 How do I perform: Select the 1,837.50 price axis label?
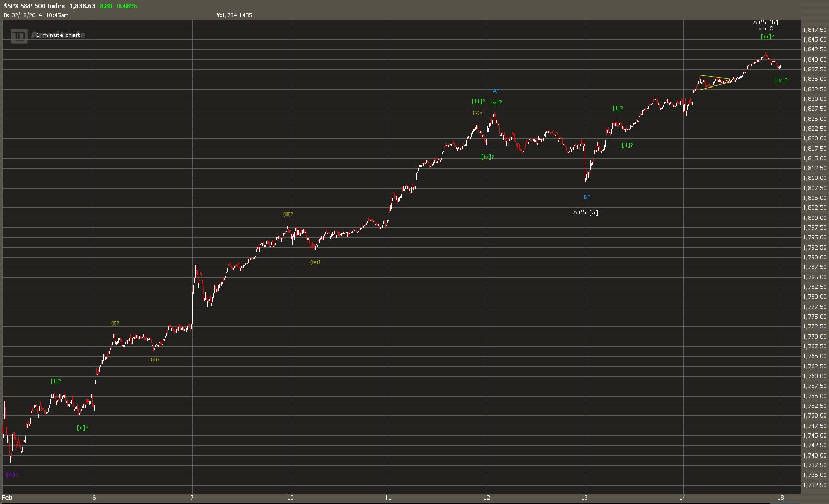tap(815, 69)
